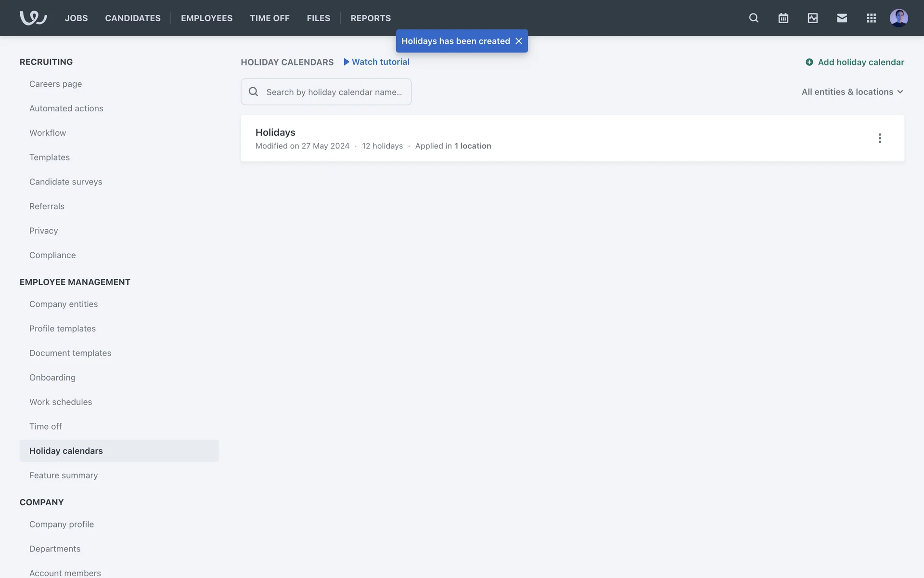Select Work schedules in sidebar

tap(61, 402)
